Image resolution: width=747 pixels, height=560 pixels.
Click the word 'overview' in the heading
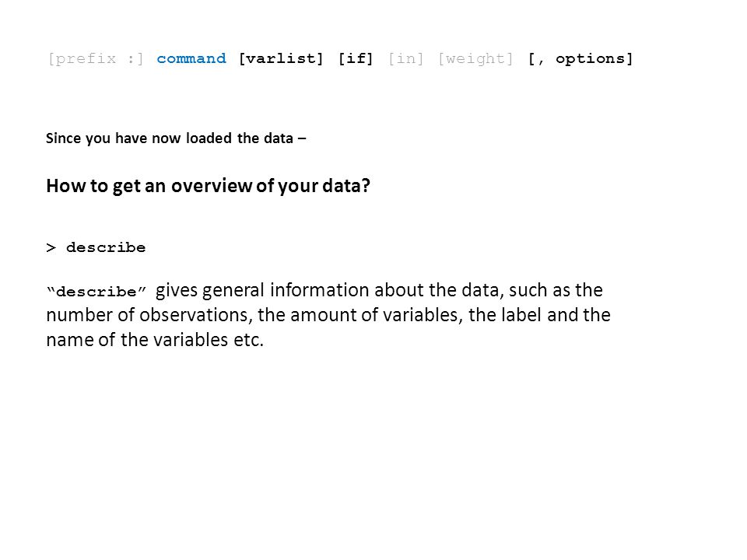212,186
